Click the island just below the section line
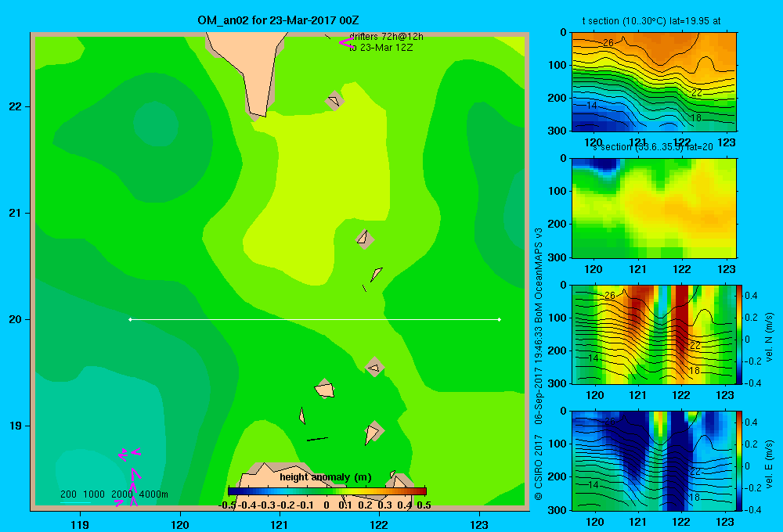783x532 pixels. click(374, 368)
